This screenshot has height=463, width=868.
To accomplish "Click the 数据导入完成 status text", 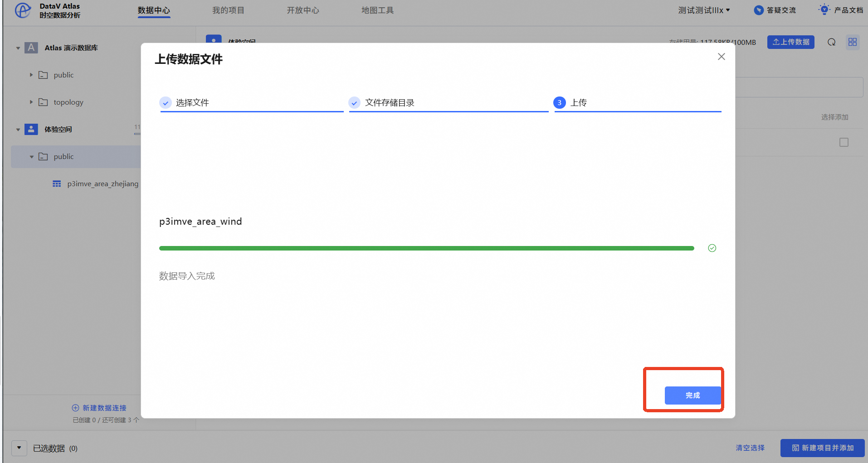I will coord(187,276).
